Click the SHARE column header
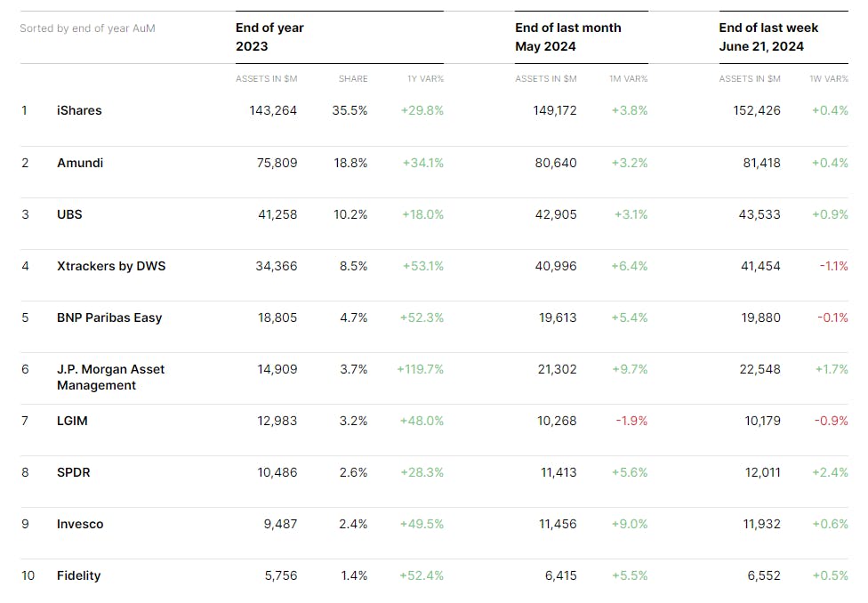The height and width of the screenshot is (603, 868). [353, 79]
